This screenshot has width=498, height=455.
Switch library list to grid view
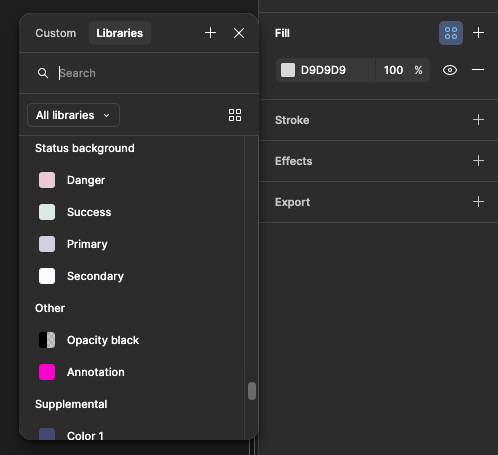point(235,115)
